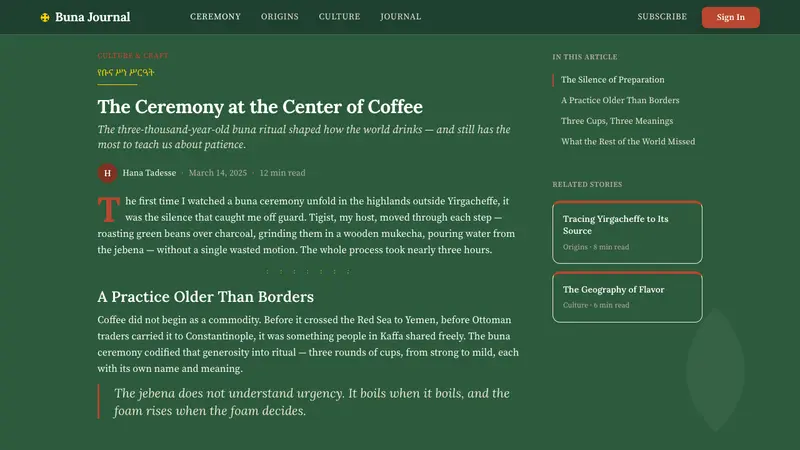Select Culture in the top navigation
Screen dimensions: 800x450
tap(339, 17)
